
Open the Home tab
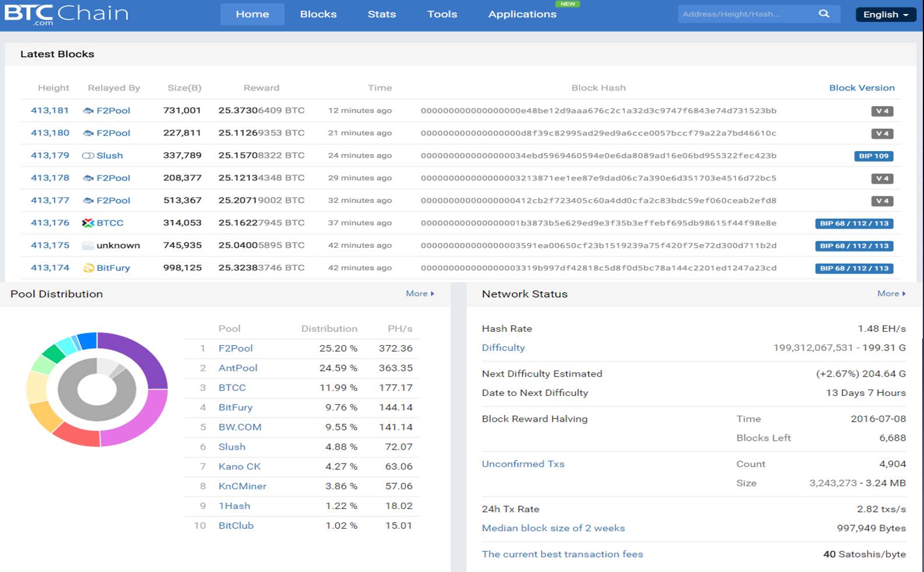click(252, 14)
